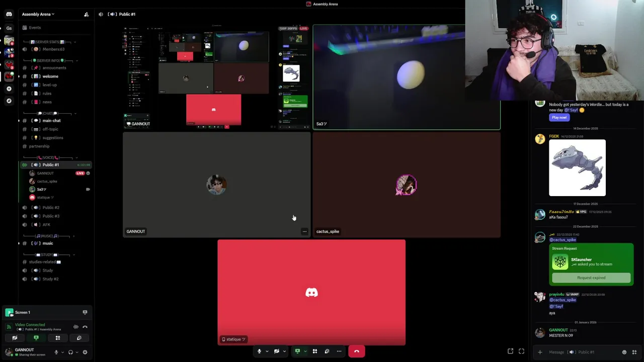Click Add a Server plus icon
The width and height of the screenshot is (644, 362).
pyautogui.click(x=9, y=89)
